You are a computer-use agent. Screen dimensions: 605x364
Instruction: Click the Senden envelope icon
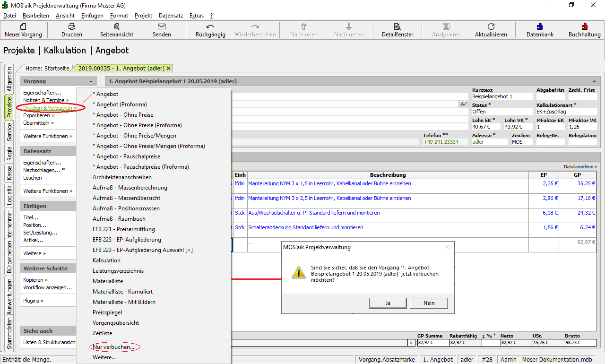(x=162, y=27)
